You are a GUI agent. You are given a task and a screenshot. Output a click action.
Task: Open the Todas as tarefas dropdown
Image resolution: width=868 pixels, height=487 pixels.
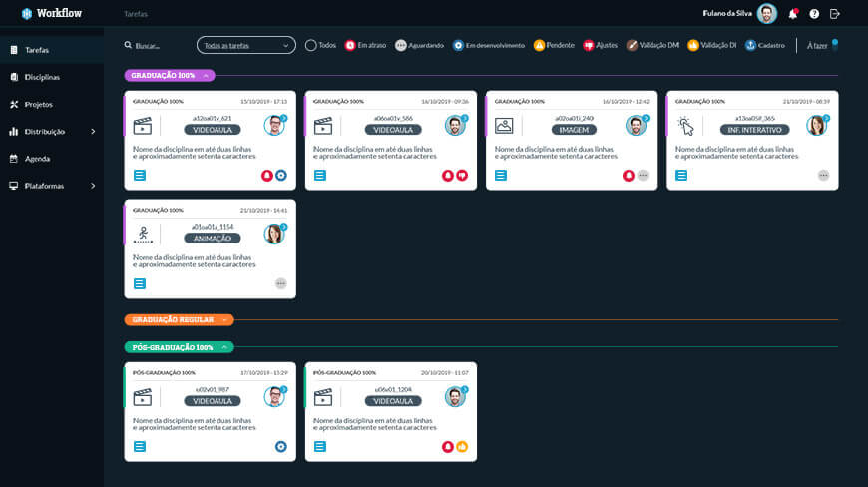(246, 45)
